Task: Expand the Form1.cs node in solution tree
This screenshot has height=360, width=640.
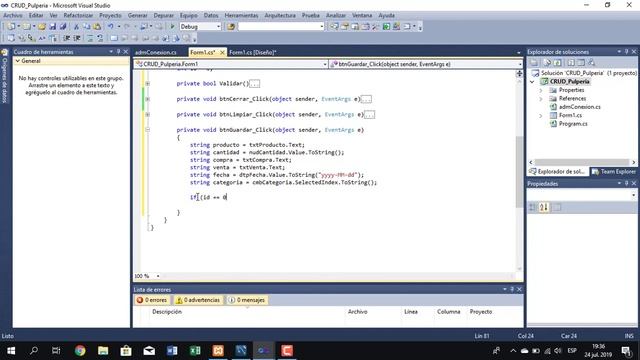Action: [x=541, y=116]
